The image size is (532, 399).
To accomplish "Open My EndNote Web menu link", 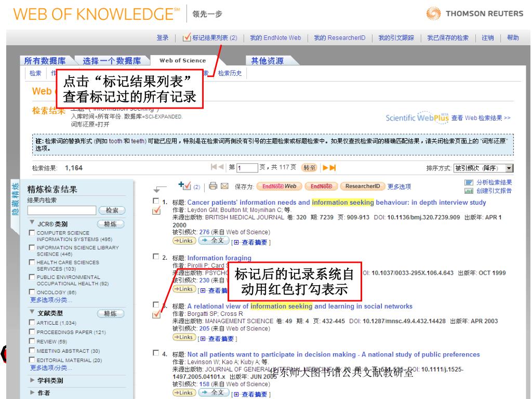I will pyautogui.click(x=275, y=37).
